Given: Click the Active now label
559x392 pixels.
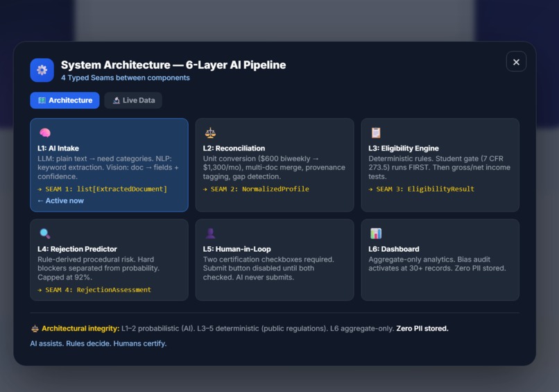Looking at the screenshot, I should [60, 201].
